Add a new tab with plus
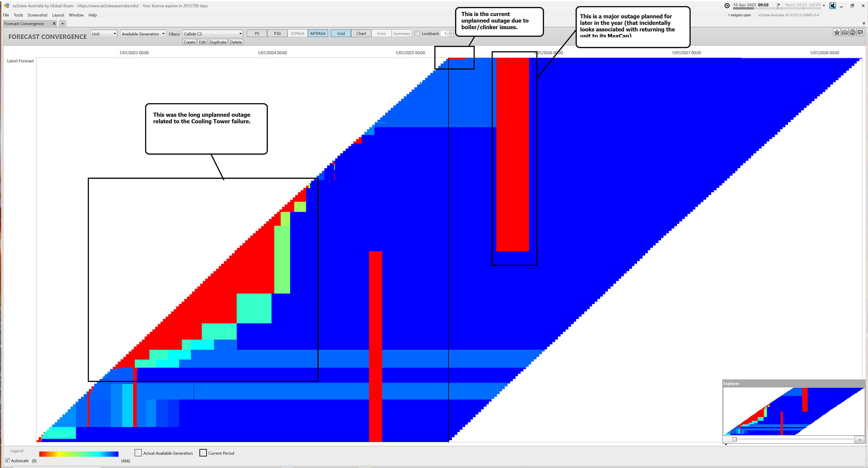Viewport: 868px width, 468px height. pyautogui.click(x=62, y=23)
